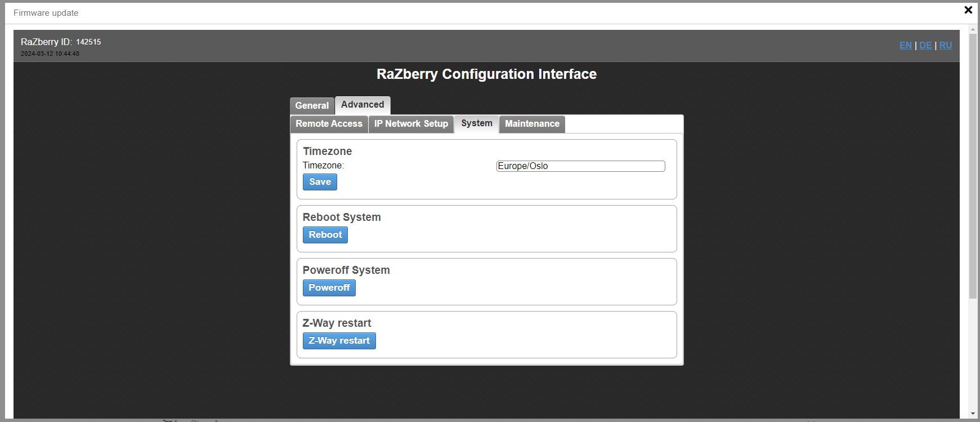Image resolution: width=980 pixels, height=422 pixels.
Task: Switch language to DE
Action: (x=925, y=46)
